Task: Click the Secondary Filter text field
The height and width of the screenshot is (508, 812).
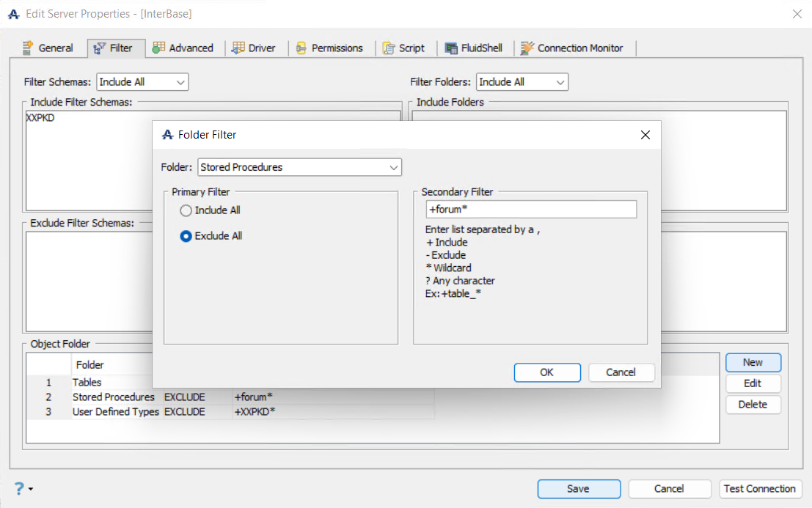Action: [x=531, y=210]
